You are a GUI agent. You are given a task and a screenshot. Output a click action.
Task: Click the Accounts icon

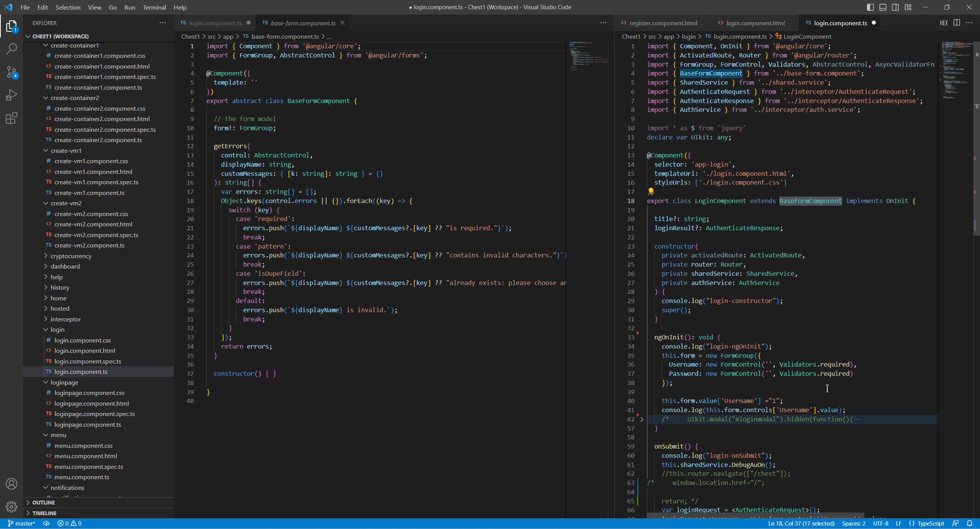pyautogui.click(x=11, y=484)
